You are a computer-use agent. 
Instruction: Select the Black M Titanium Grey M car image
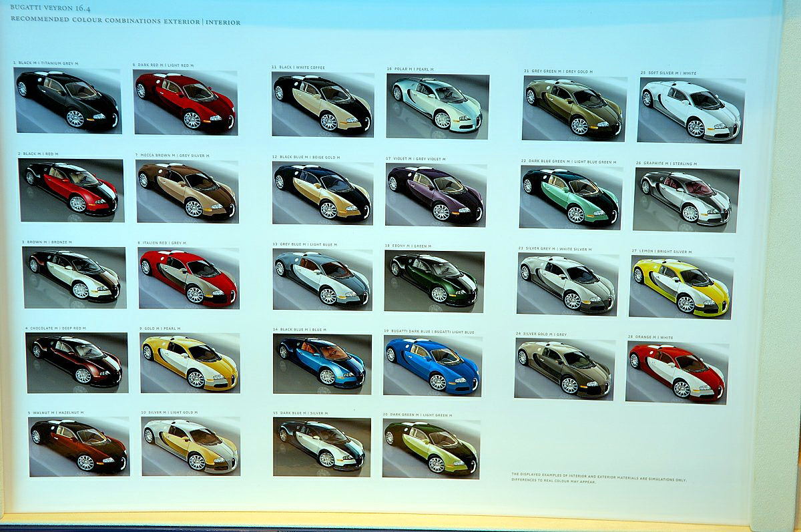pyautogui.click(x=67, y=100)
